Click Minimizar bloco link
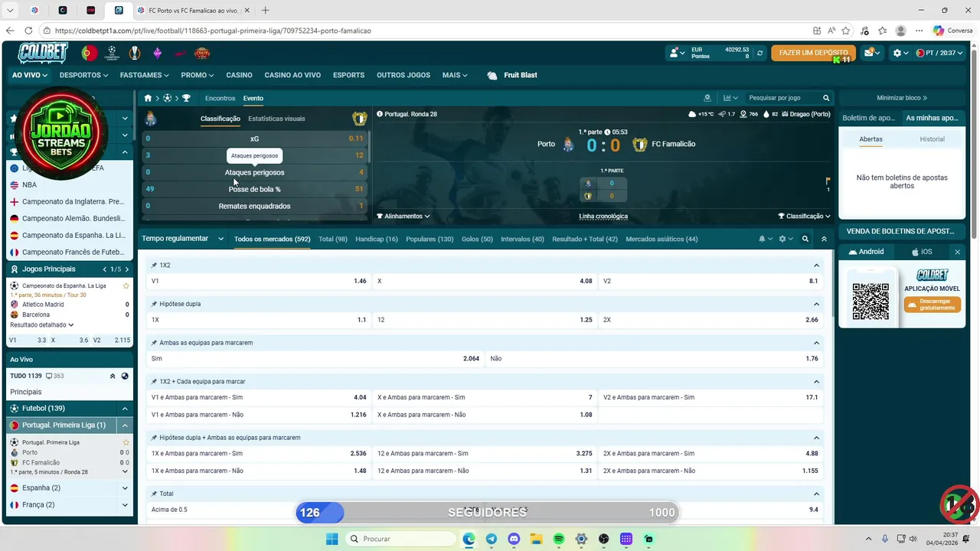This screenshot has height=551, width=980. (x=902, y=98)
